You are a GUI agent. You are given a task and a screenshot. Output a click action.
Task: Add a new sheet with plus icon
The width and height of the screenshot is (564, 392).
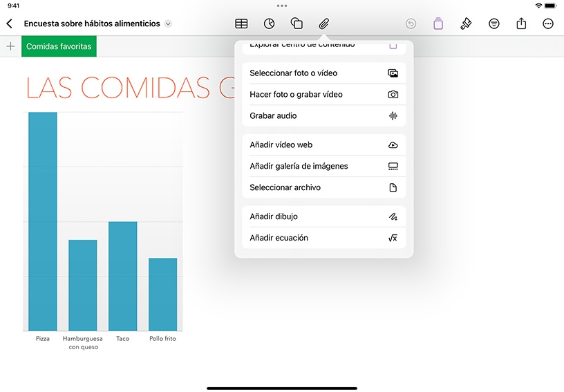click(11, 46)
